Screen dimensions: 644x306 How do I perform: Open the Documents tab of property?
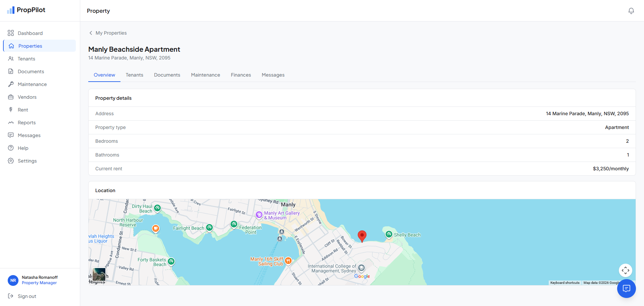(x=167, y=75)
